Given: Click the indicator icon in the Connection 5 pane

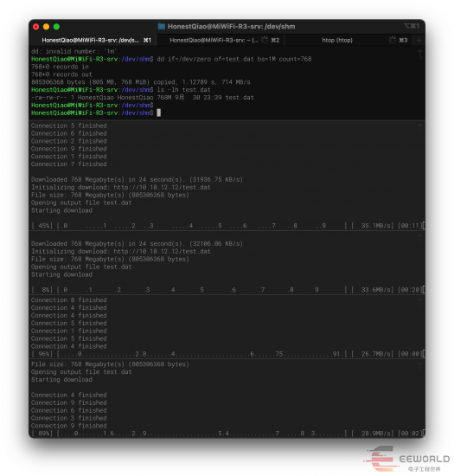Looking at the screenshot, I should (x=419, y=129).
